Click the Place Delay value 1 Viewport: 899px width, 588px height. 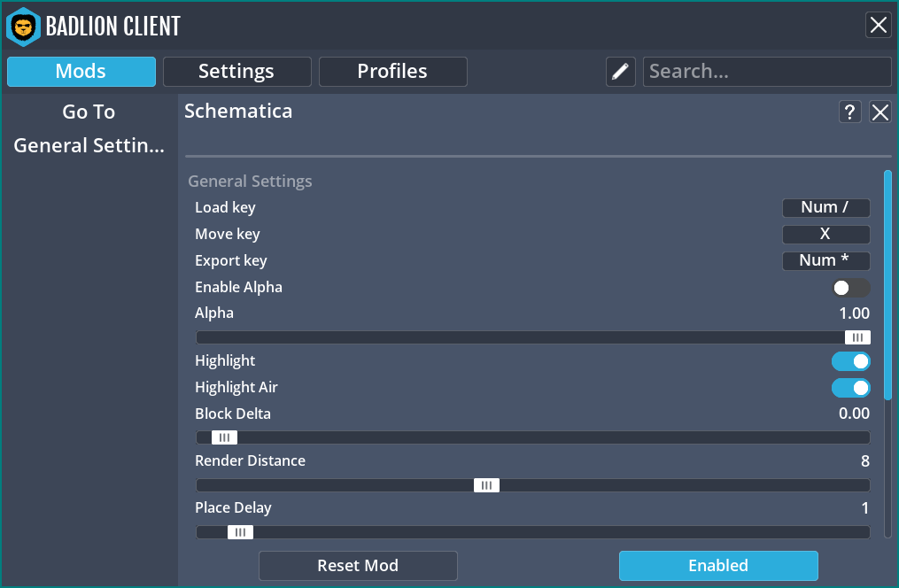pyautogui.click(x=864, y=508)
